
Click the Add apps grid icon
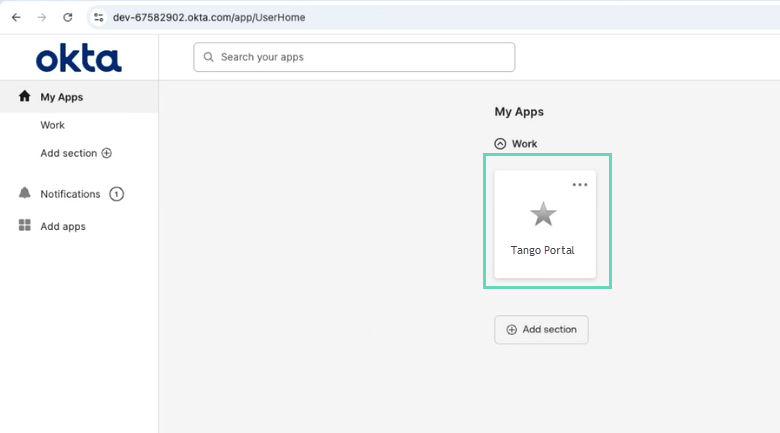25,226
